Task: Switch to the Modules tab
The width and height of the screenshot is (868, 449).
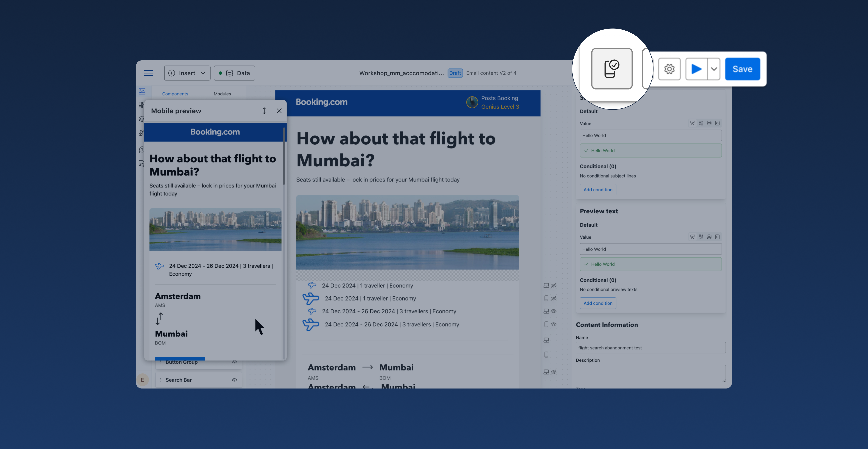Action: coord(222,94)
